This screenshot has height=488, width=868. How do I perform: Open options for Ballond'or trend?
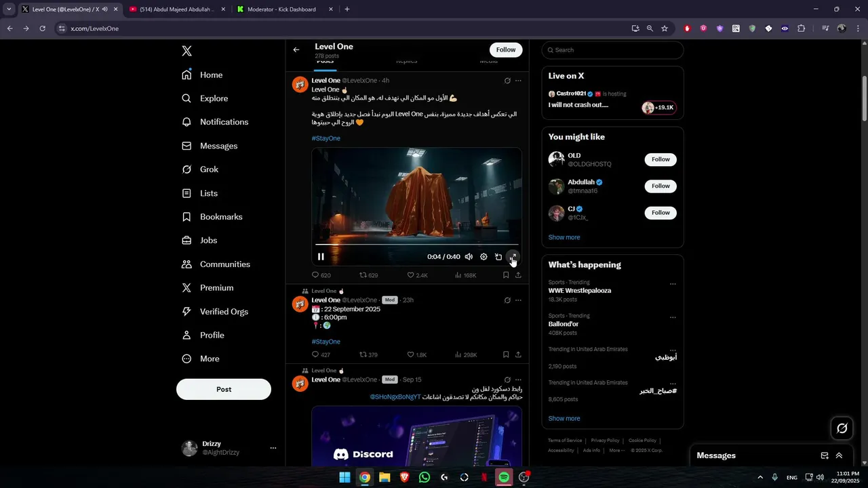coord(673,317)
